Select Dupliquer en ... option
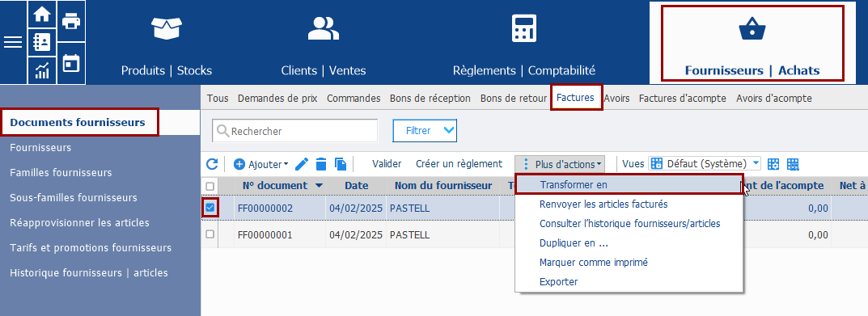868x316 pixels. 574,243
